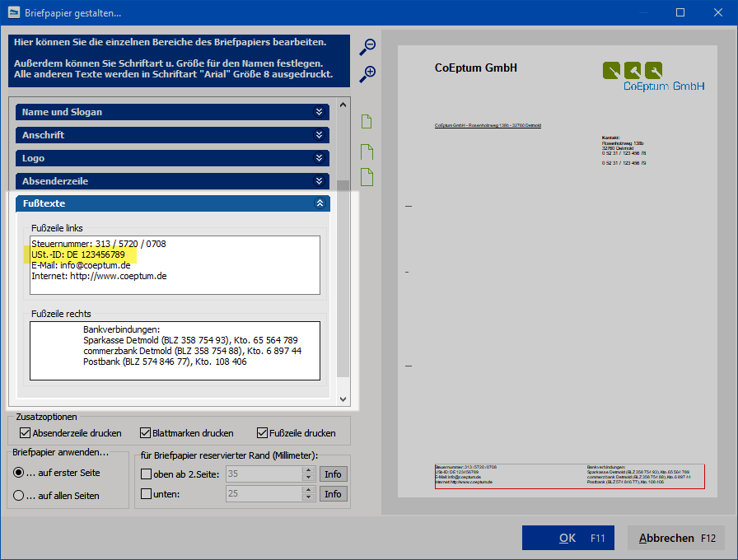Confirm with the OK F11 button

click(568, 538)
